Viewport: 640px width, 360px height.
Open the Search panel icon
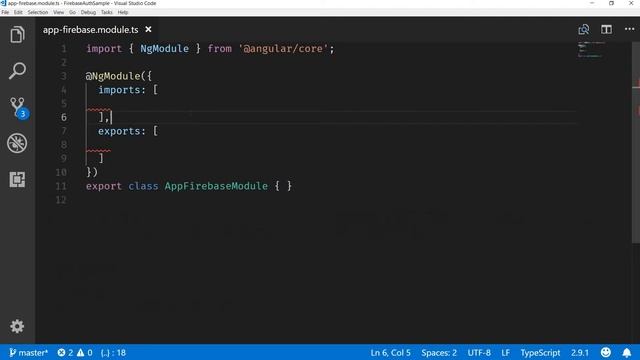(x=17, y=71)
